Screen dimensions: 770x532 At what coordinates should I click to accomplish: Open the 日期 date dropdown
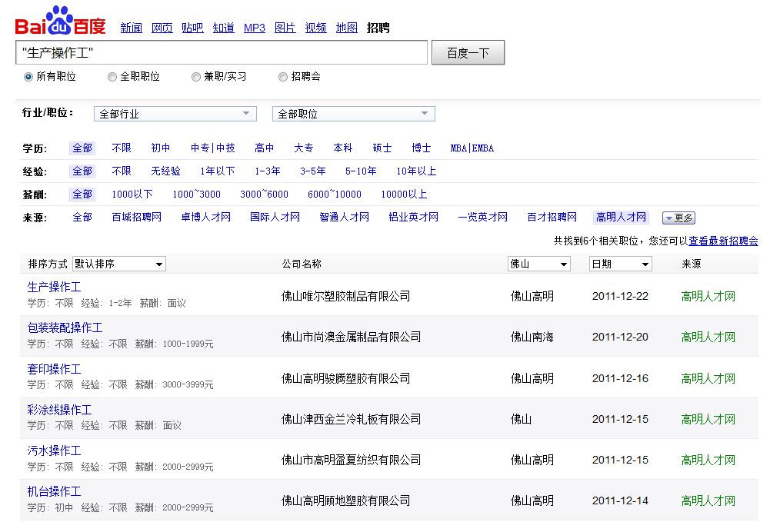point(620,264)
